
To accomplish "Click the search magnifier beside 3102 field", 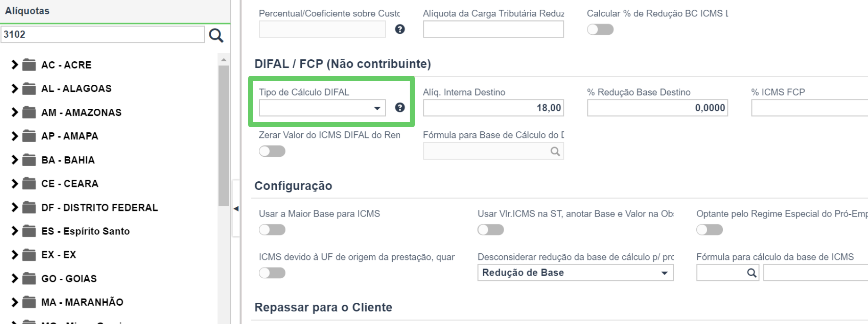I will pyautogui.click(x=216, y=35).
